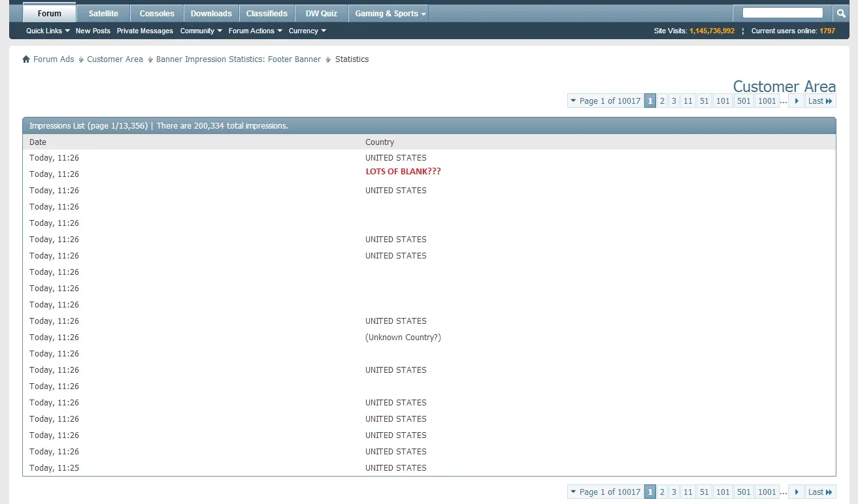Click Last in bottom pagination
The width and height of the screenshot is (858, 504).
(x=820, y=492)
